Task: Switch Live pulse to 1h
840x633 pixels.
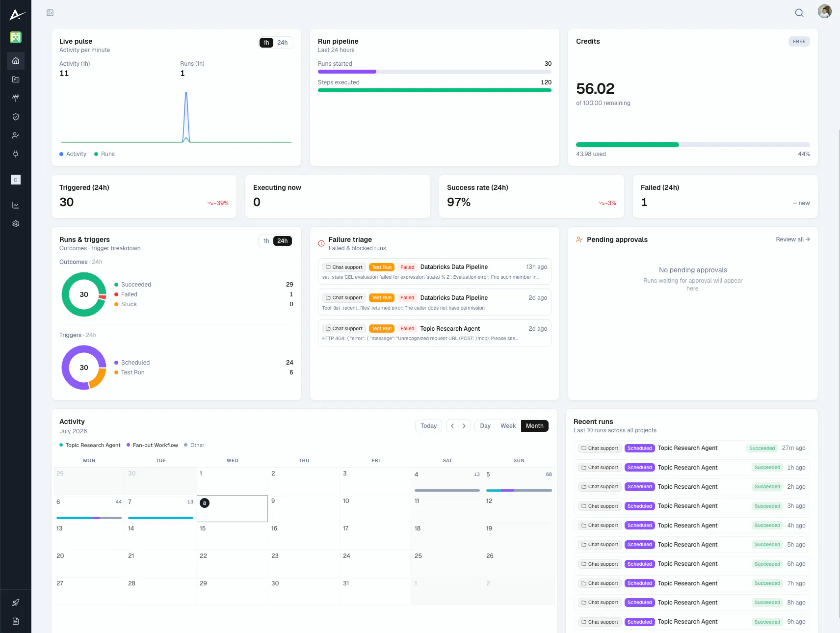Action: 266,43
